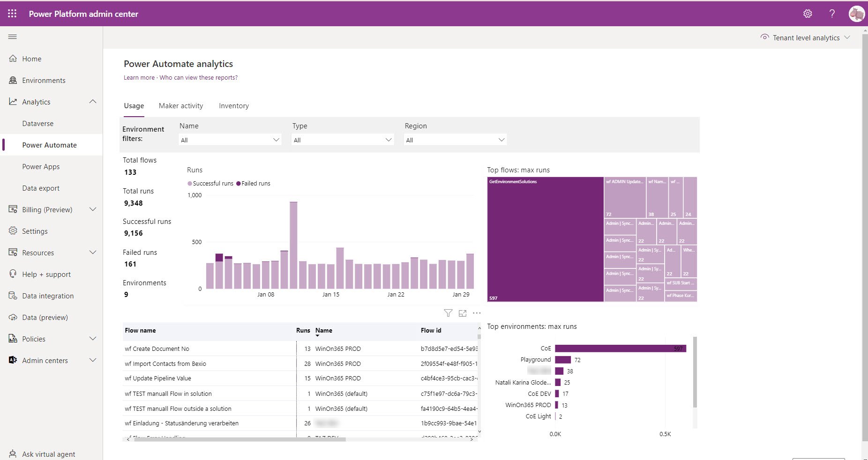
Task: Open the user account avatar
Action: click(x=857, y=14)
